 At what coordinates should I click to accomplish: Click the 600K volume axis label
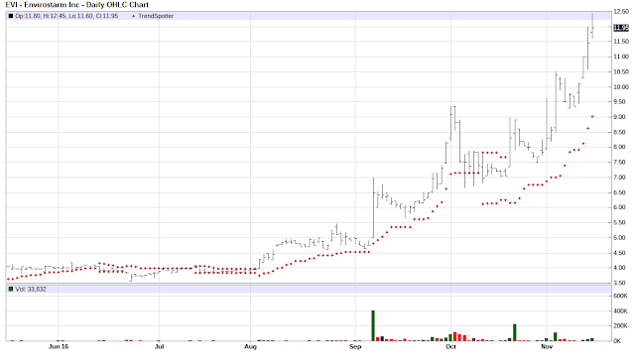pos(620,296)
